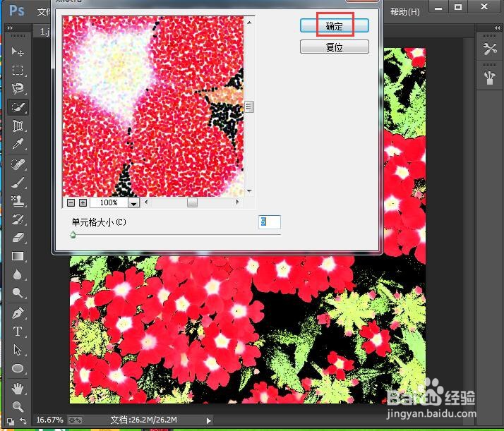
Task: Select the Move tool
Action: point(18,51)
